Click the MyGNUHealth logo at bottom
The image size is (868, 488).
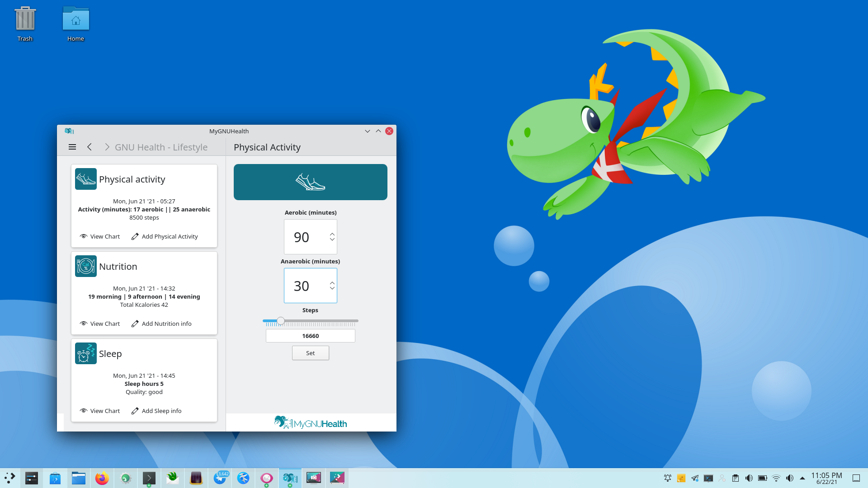click(x=311, y=423)
